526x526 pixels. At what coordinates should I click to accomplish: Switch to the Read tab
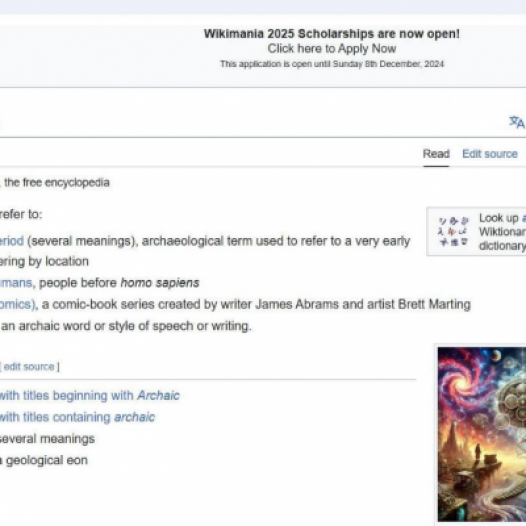click(x=436, y=154)
